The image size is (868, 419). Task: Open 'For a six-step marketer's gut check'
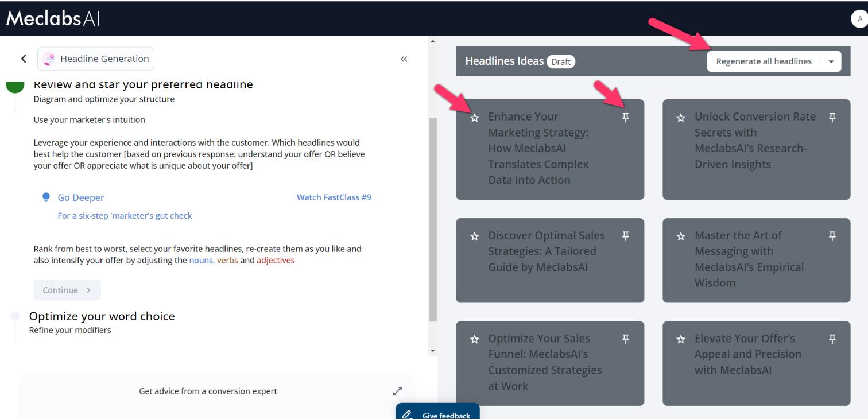pyautogui.click(x=125, y=216)
